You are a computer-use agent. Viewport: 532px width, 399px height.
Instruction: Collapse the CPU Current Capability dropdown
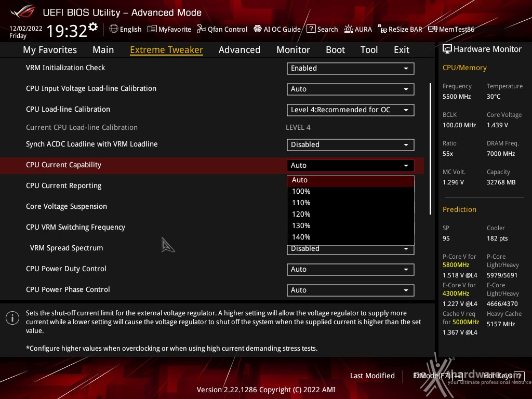pos(351,165)
